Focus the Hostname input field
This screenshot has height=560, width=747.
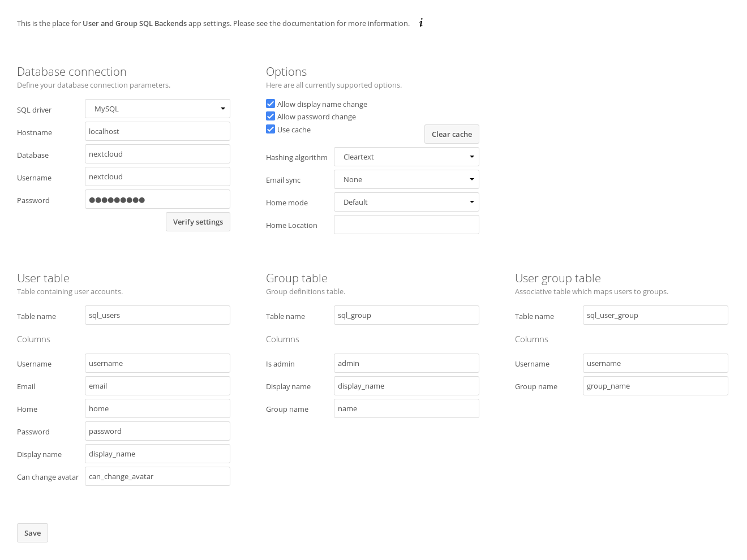point(157,131)
